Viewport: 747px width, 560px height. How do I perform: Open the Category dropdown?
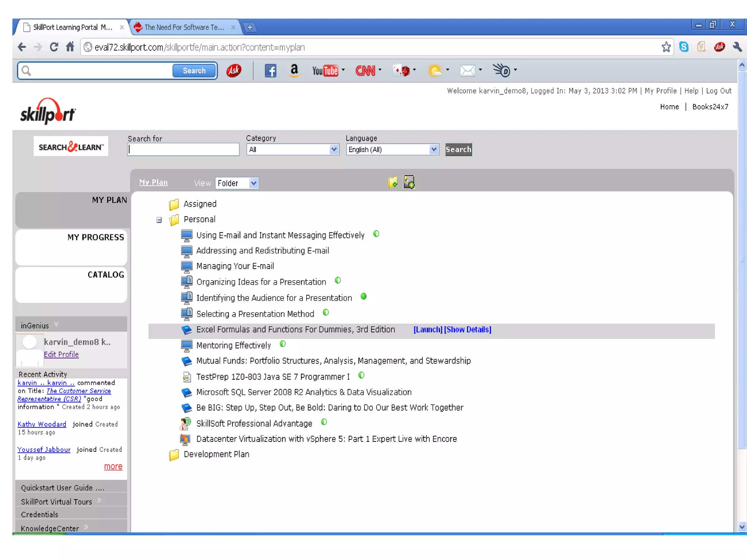pyautogui.click(x=293, y=149)
